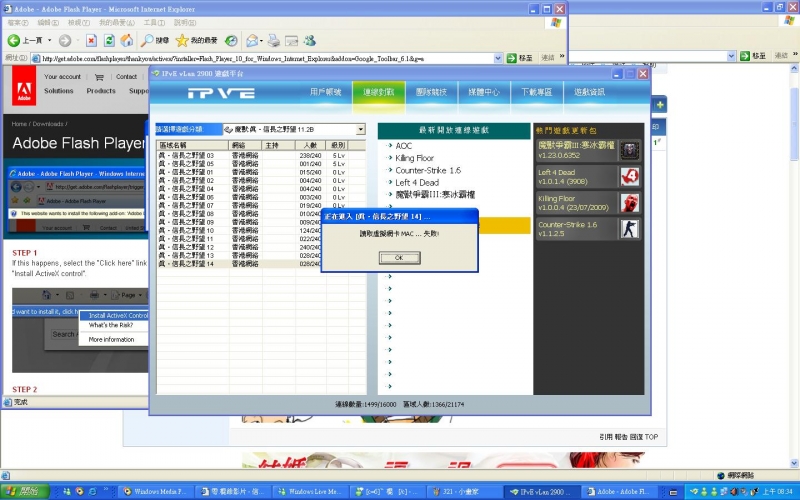Image resolution: width=800 pixels, height=500 pixels.
Task: Click the Contact link on Adobe page
Action: point(127,77)
